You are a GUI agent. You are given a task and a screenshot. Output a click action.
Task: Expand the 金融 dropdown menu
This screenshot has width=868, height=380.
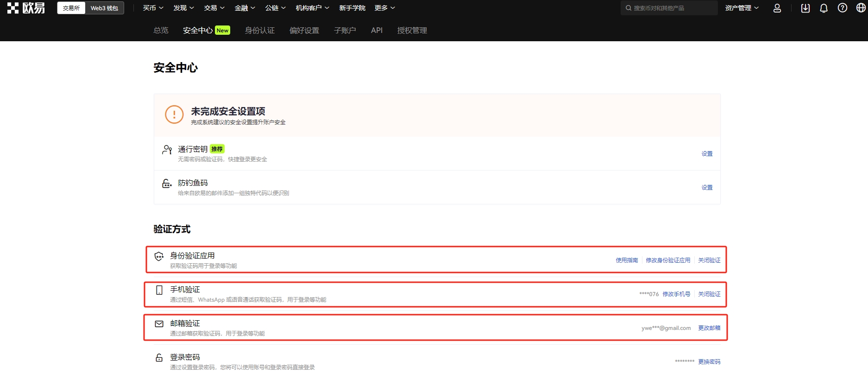coord(245,8)
